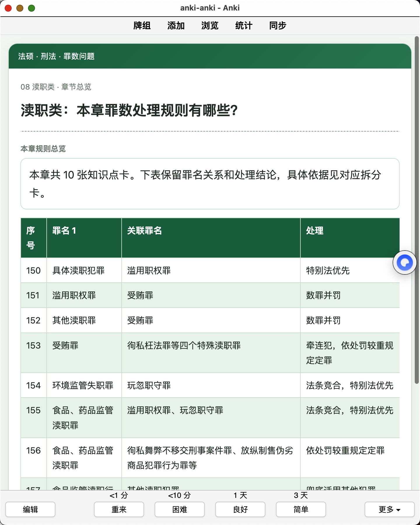Click the red close window button
Image resolution: width=420 pixels, height=525 pixels.
8,8
